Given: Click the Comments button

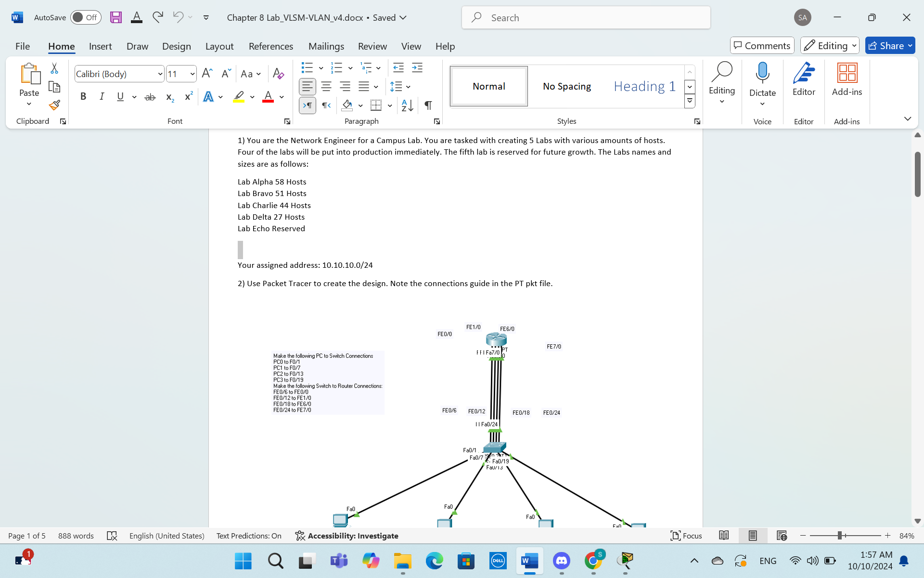Looking at the screenshot, I should point(762,46).
